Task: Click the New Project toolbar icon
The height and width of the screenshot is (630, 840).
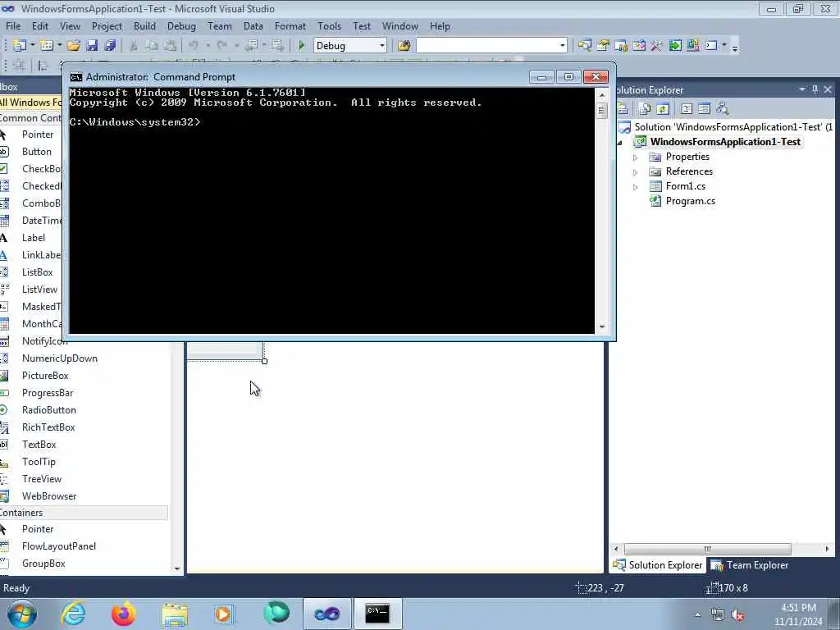Action: [x=20, y=46]
